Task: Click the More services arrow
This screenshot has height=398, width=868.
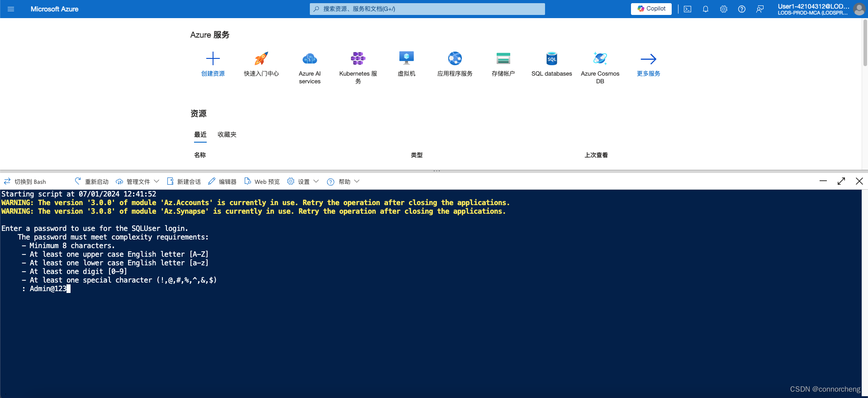Action: tap(649, 59)
